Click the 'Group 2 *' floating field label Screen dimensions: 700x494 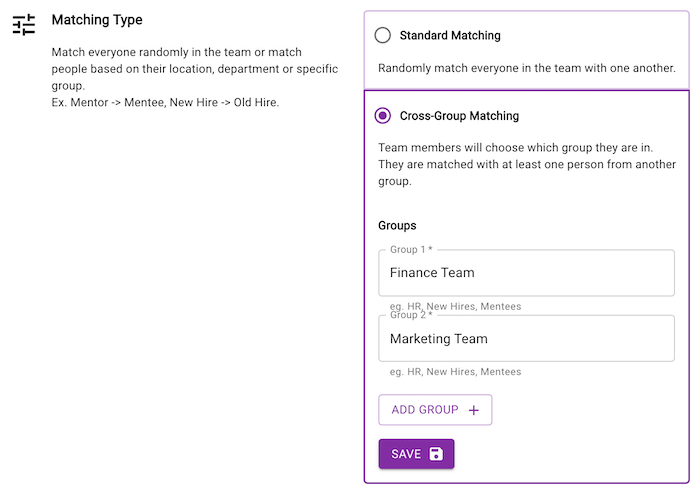tap(412, 315)
